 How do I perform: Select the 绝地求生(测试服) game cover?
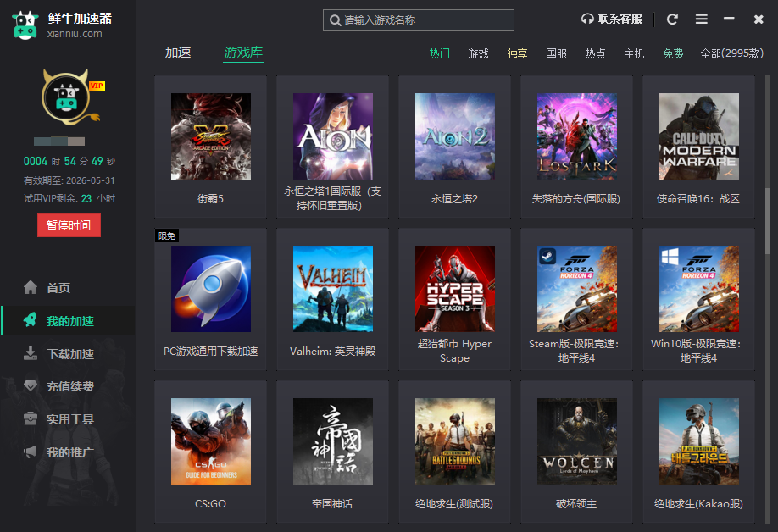pos(455,441)
